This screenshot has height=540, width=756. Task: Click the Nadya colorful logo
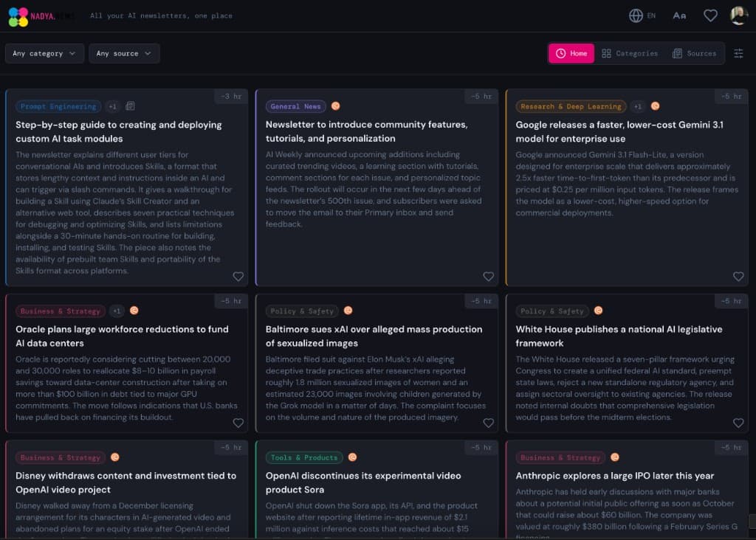18,16
